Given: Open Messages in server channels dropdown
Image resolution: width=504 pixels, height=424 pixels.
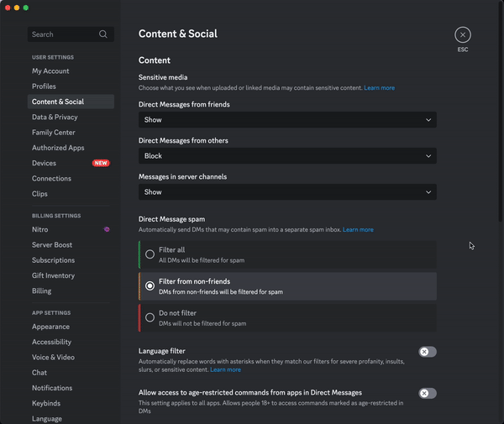Looking at the screenshot, I should click(x=287, y=192).
